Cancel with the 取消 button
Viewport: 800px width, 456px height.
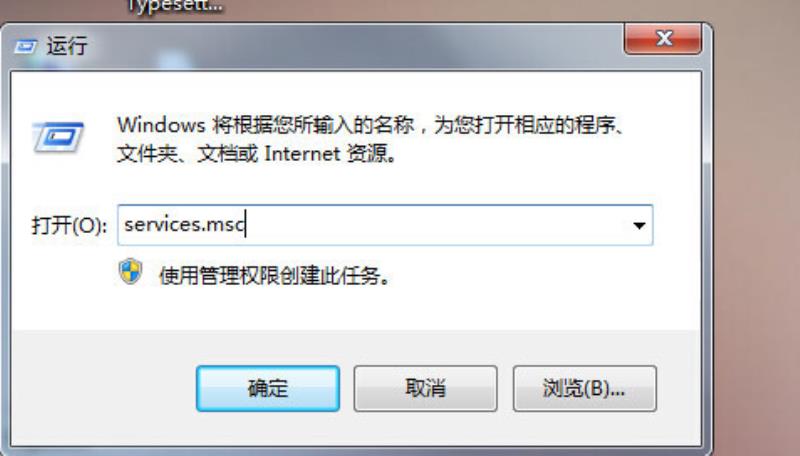coord(426,389)
